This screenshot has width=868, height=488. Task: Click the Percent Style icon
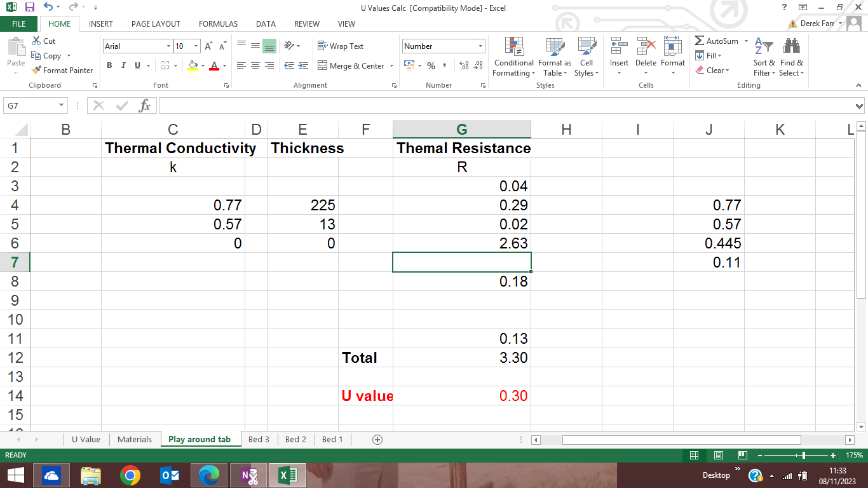(431, 65)
